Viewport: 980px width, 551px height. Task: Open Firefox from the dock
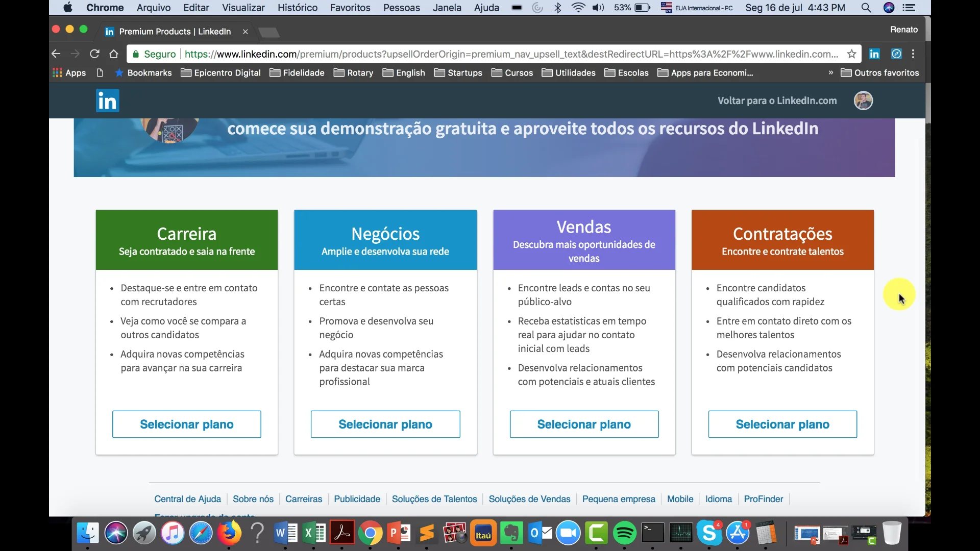(229, 534)
